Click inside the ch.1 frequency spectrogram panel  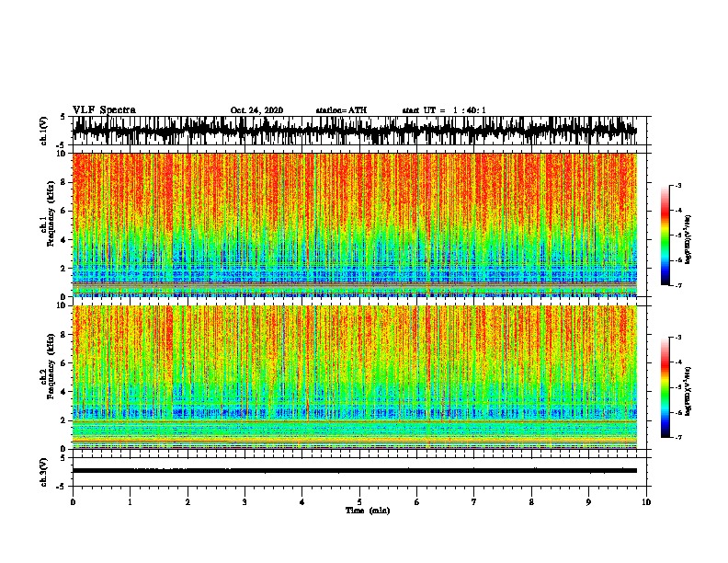(x=355, y=224)
